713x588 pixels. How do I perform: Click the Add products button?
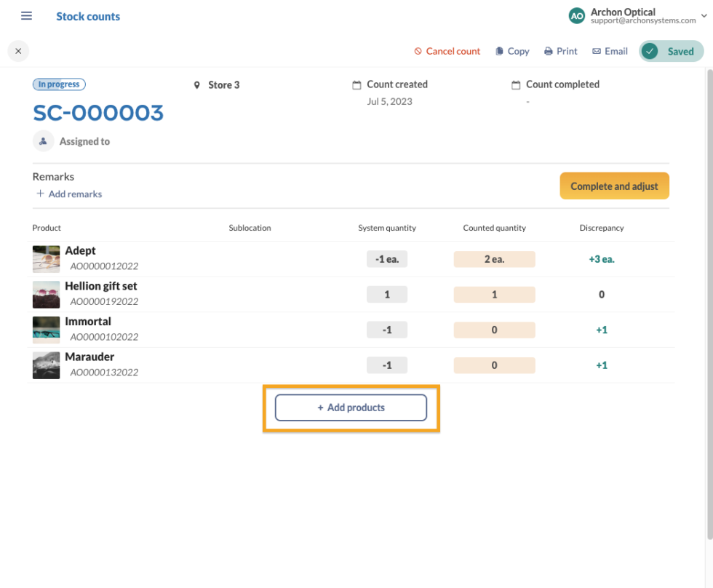tap(351, 408)
